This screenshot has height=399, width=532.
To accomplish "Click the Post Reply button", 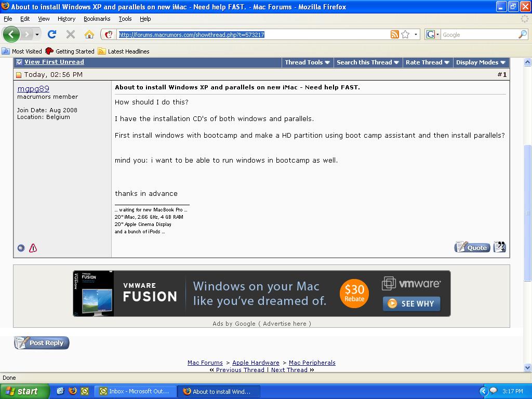I will coord(42,343).
